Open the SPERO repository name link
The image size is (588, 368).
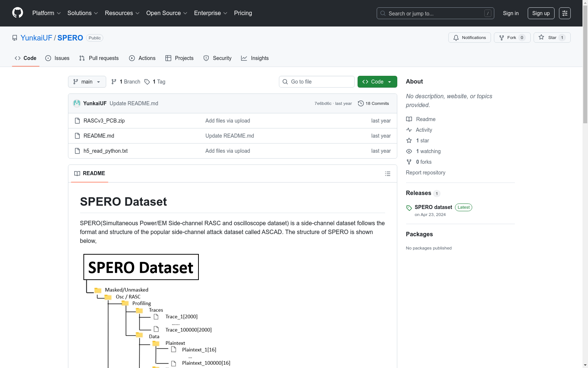coord(70,38)
